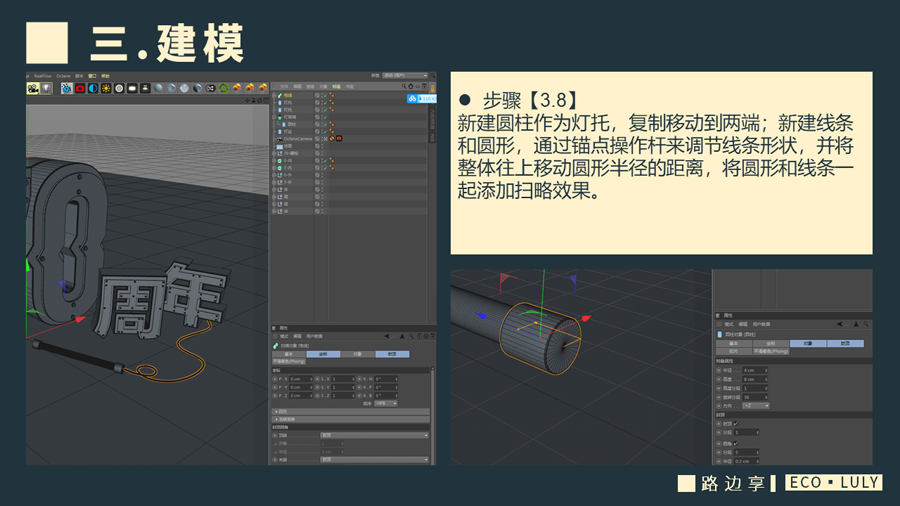This screenshot has height=506, width=900.
Task: Open the Octane menu
Action: [x=63, y=76]
